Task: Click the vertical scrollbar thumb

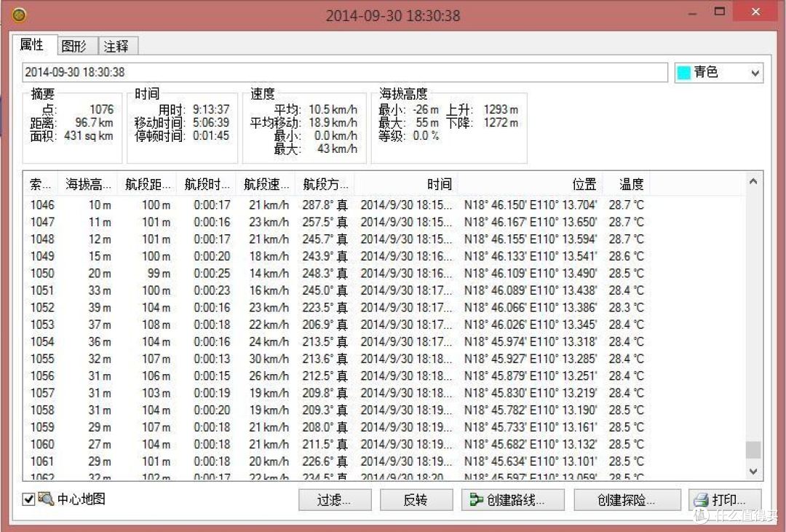Action: click(753, 450)
